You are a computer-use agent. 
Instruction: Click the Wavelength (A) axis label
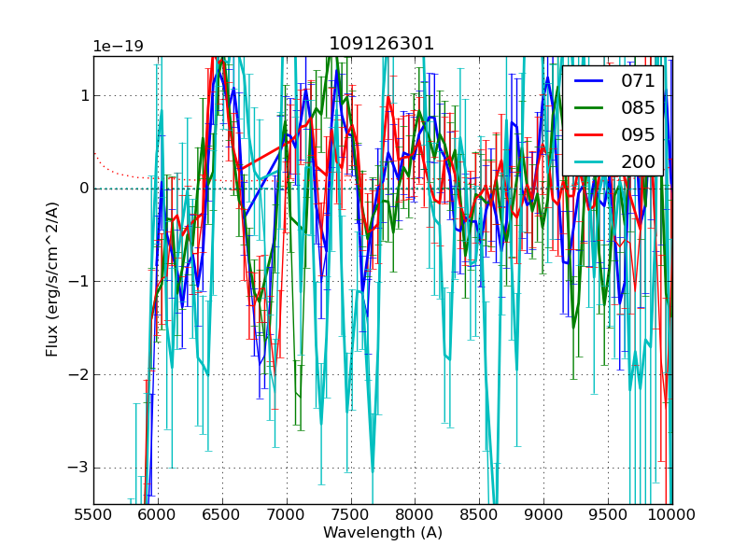click(x=383, y=533)
